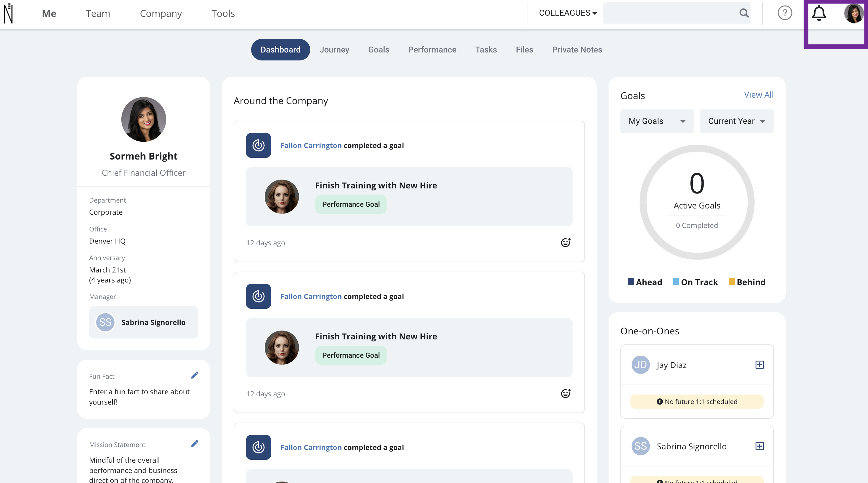Viewport: 868px width, 483px height.
Task: Click the company logo in top-left corner
Action: click(9, 14)
